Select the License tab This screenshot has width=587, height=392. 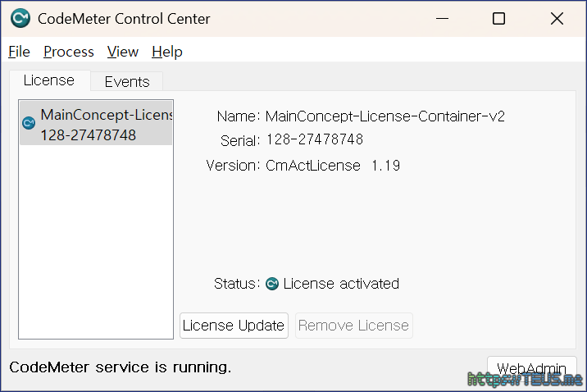[x=49, y=80]
